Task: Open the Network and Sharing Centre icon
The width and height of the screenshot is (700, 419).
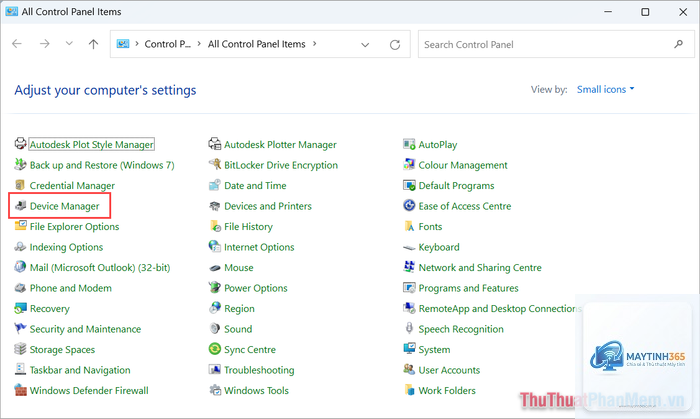Action: tap(409, 267)
